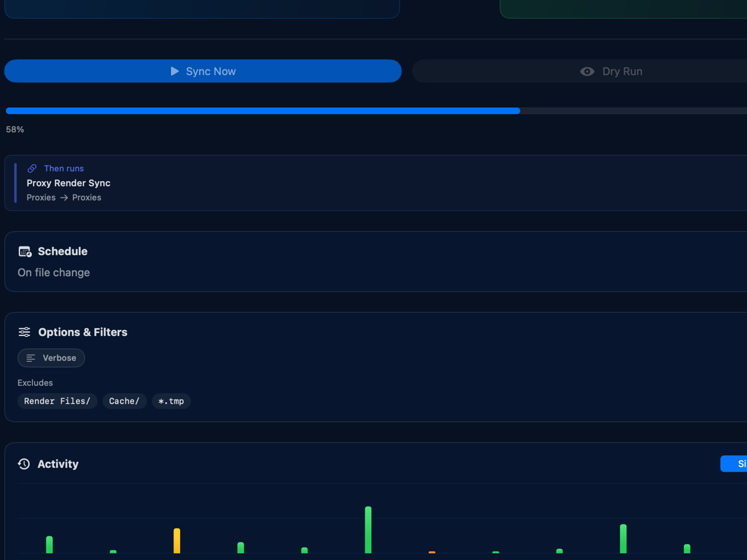Screen dimensions: 747x560
Task: Click the Options & Filters sliders icon
Action: pyautogui.click(x=24, y=332)
